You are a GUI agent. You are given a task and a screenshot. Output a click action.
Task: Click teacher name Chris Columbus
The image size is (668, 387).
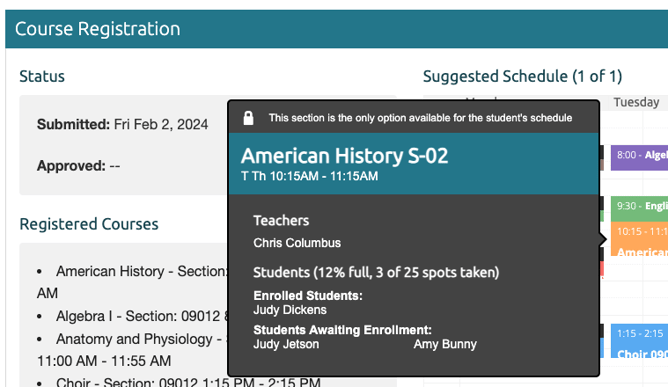297,243
